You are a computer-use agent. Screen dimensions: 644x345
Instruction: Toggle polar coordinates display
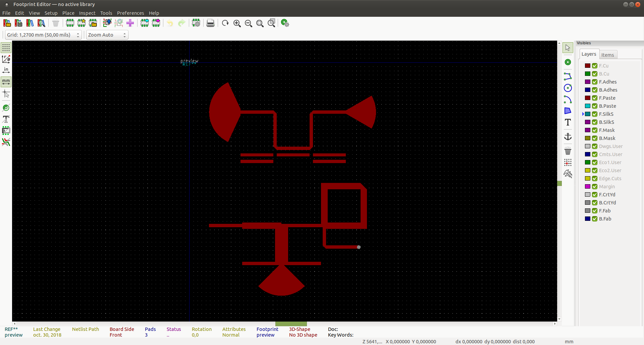(6, 59)
